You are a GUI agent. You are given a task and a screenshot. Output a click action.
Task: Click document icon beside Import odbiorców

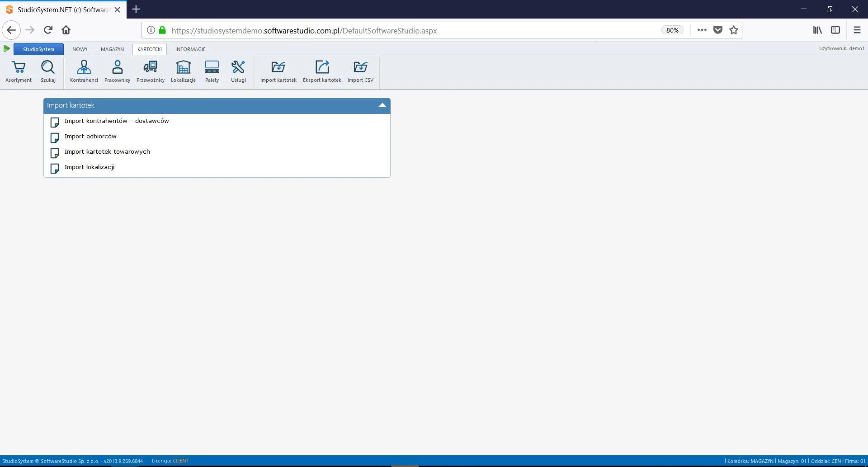[x=55, y=138]
